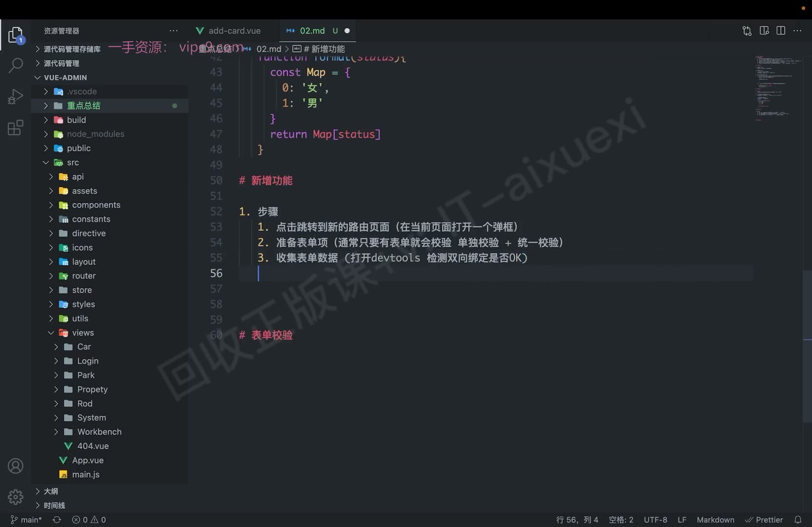The image size is (812, 527).
Task: Select the 重点总结 folder
Action: pyautogui.click(x=110, y=105)
